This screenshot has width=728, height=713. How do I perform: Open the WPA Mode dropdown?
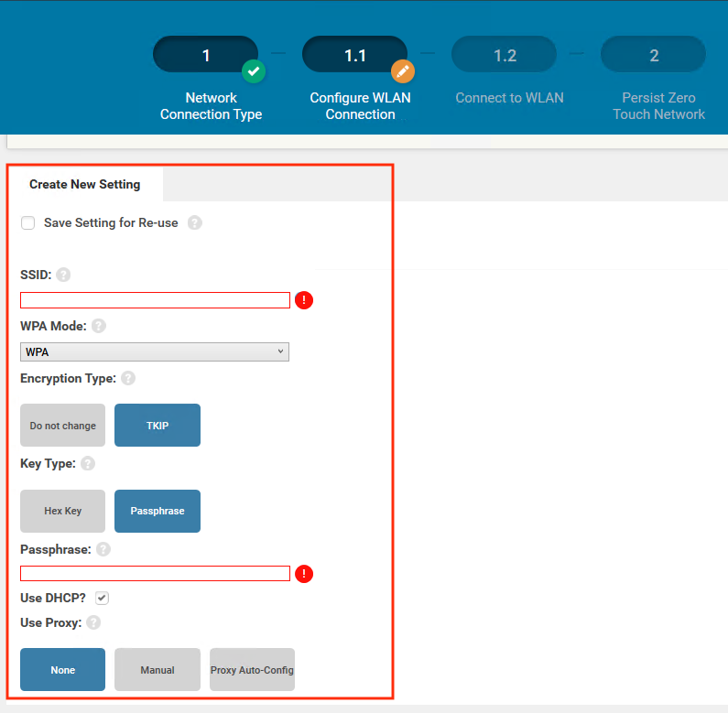coord(155,352)
